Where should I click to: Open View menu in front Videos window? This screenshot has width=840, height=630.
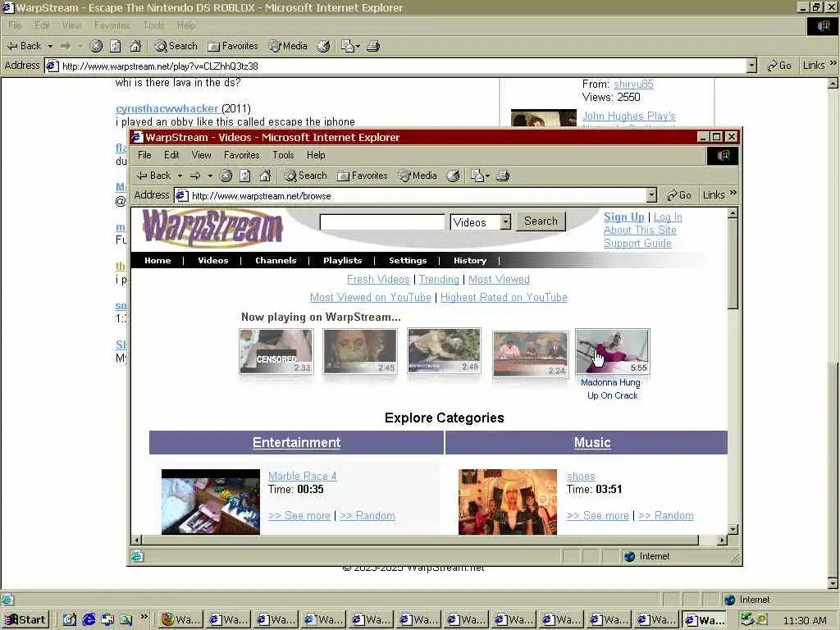(x=202, y=155)
